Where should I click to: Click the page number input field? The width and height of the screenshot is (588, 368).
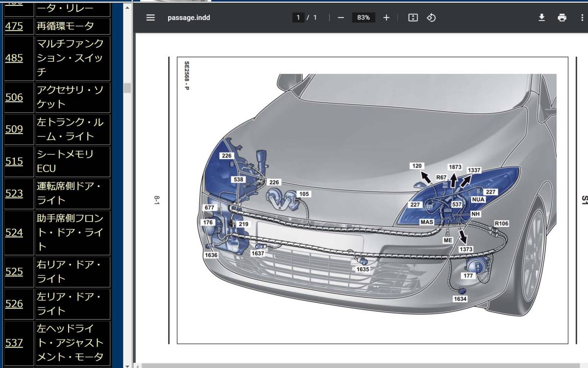pyautogui.click(x=298, y=18)
